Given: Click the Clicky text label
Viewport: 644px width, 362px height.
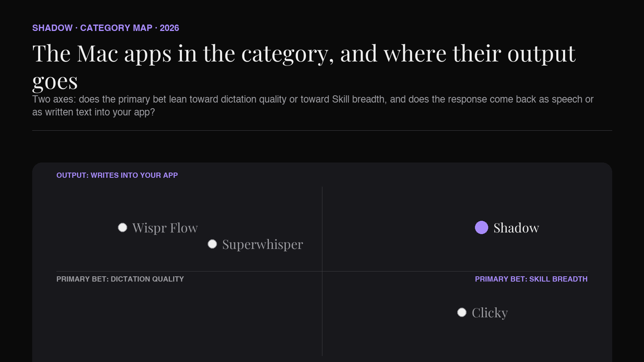Looking at the screenshot, I should click(x=489, y=313).
